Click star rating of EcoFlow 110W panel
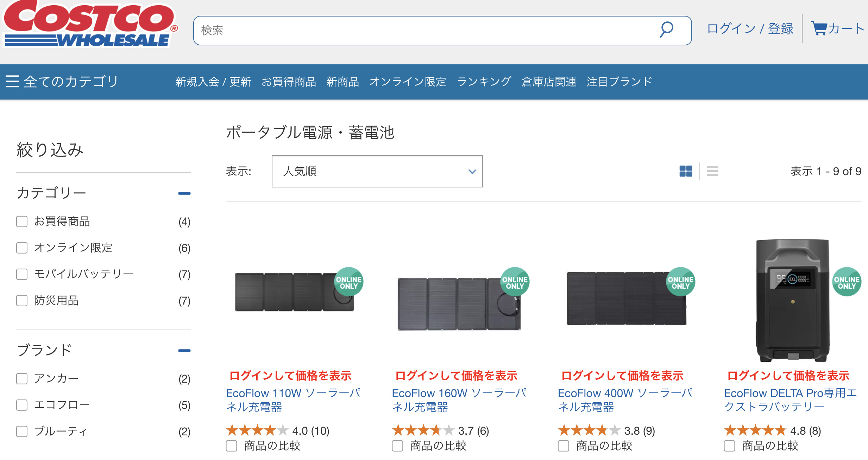This screenshot has height=460, width=868. [257, 430]
